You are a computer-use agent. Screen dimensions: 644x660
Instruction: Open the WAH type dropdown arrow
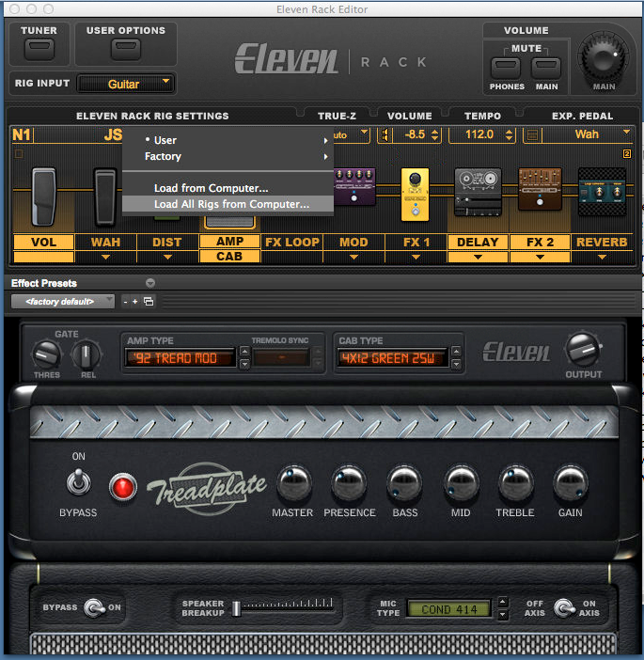point(105,257)
